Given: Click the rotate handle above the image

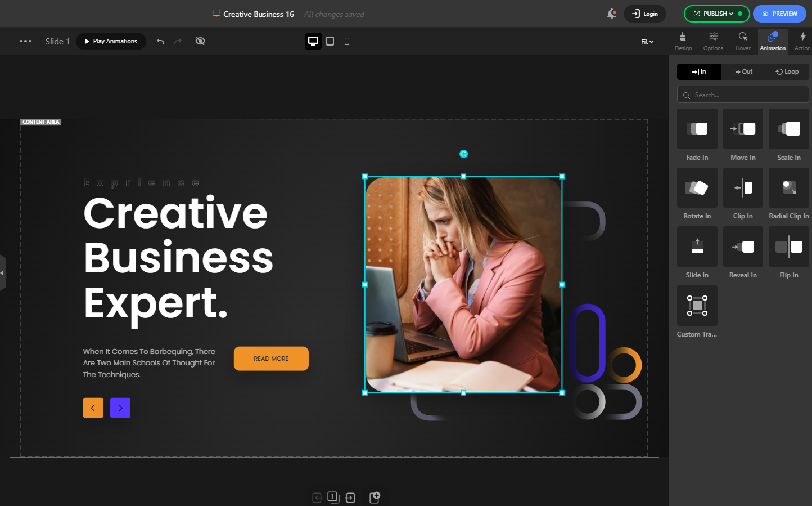Looking at the screenshot, I should 463,154.
